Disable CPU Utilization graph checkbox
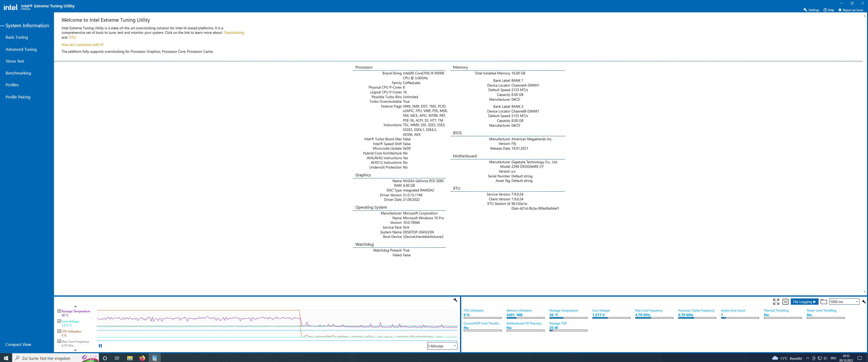868x362 pixels. tap(59, 331)
